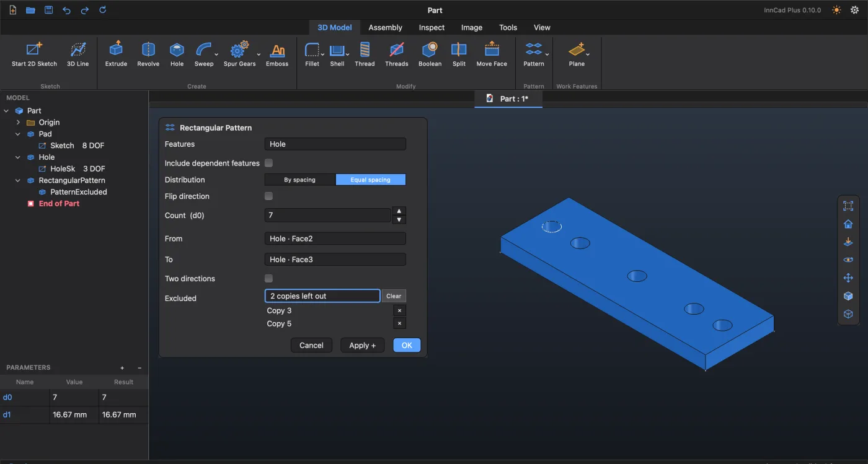The width and height of the screenshot is (868, 464).
Task: Increase Count with the up stepper
Action: (x=399, y=211)
